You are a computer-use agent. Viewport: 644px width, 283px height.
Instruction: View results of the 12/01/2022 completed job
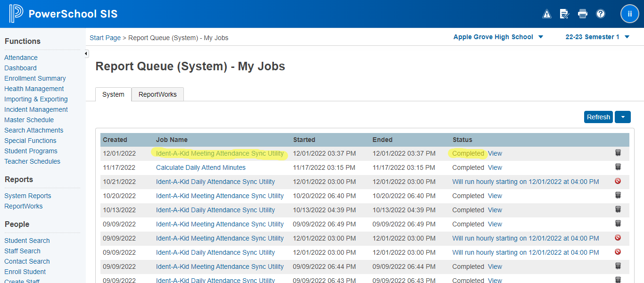point(495,153)
